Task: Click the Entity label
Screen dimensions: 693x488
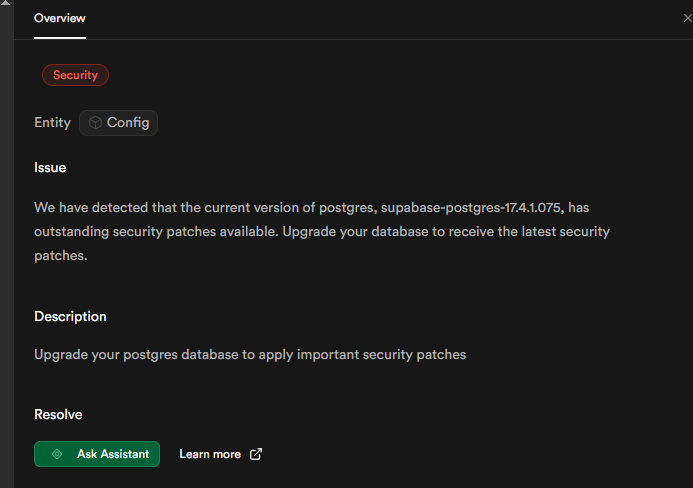Action: [52, 123]
